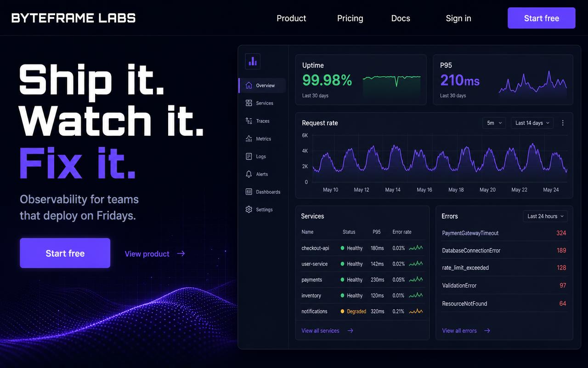Click ValidationError error row

click(x=504, y=286)
